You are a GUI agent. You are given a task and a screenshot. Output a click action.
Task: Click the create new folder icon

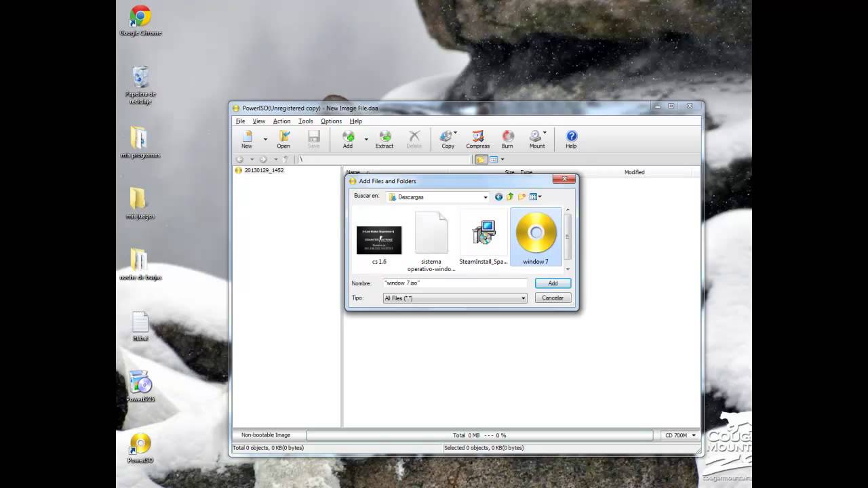[521, 197]
